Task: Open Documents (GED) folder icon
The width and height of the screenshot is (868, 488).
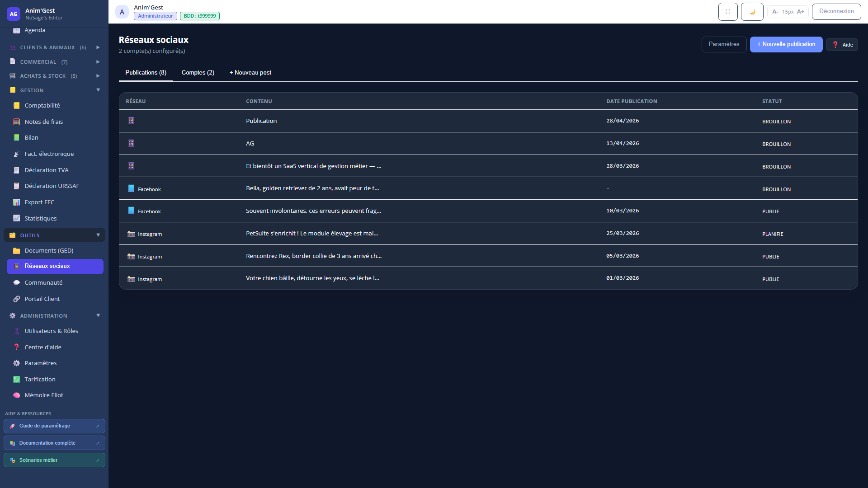Action: [x=17, y=251]
